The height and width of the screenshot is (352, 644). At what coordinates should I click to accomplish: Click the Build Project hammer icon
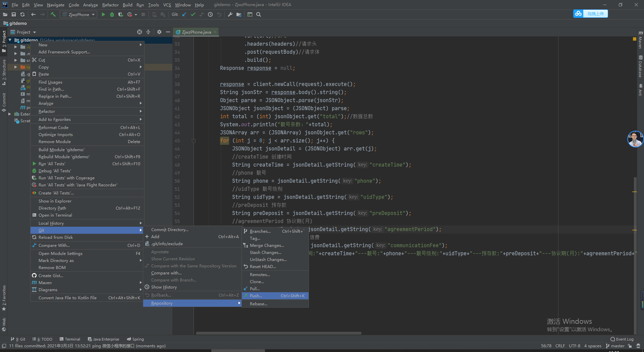pos(53,14)
